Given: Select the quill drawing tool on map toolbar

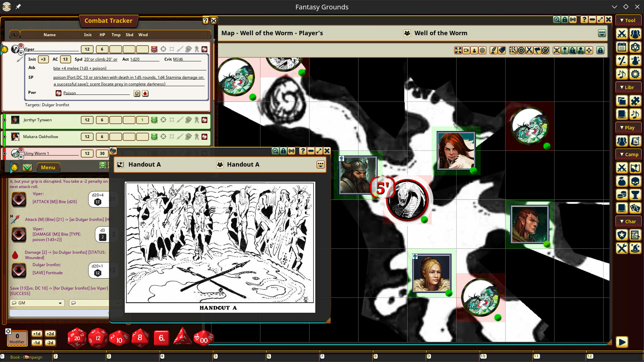Looking at the screenshot, I should point(494,50).
